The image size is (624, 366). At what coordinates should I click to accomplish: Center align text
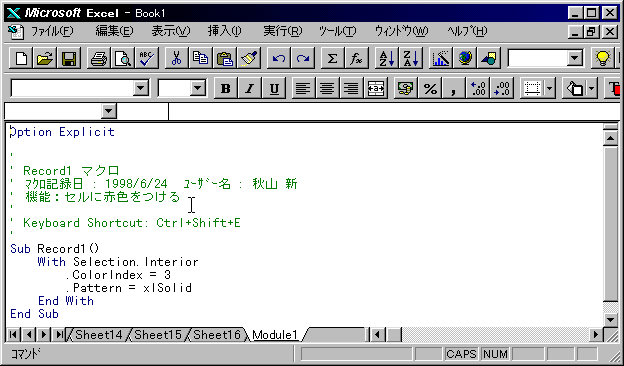point(327,88)
